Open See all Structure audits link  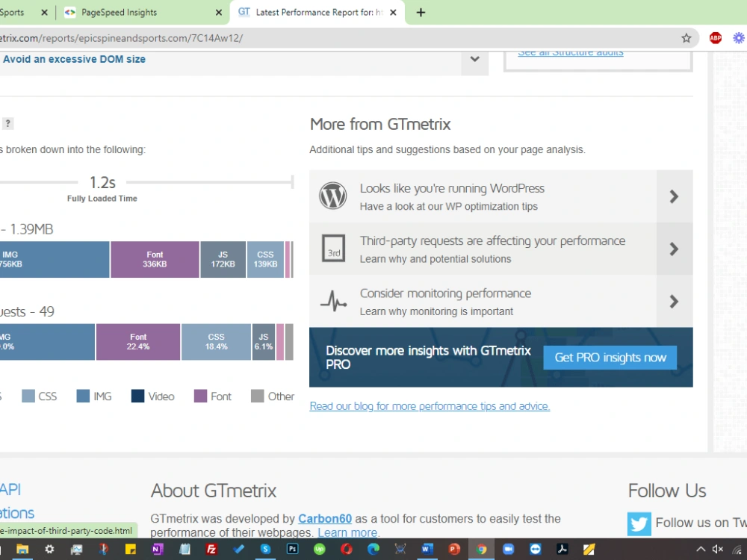tap(570, 52)
